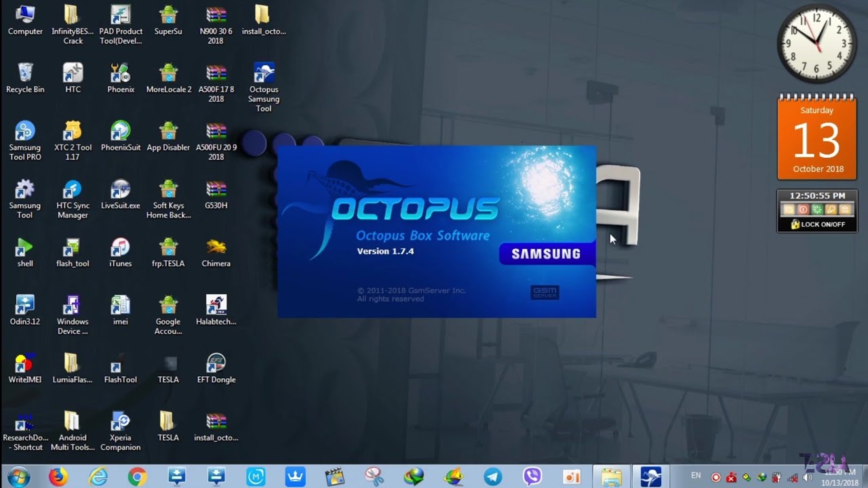The height and width of the screenshot is (488, 868).
Task: Click the red power icon in the gadget
Action: click(803, 209)
